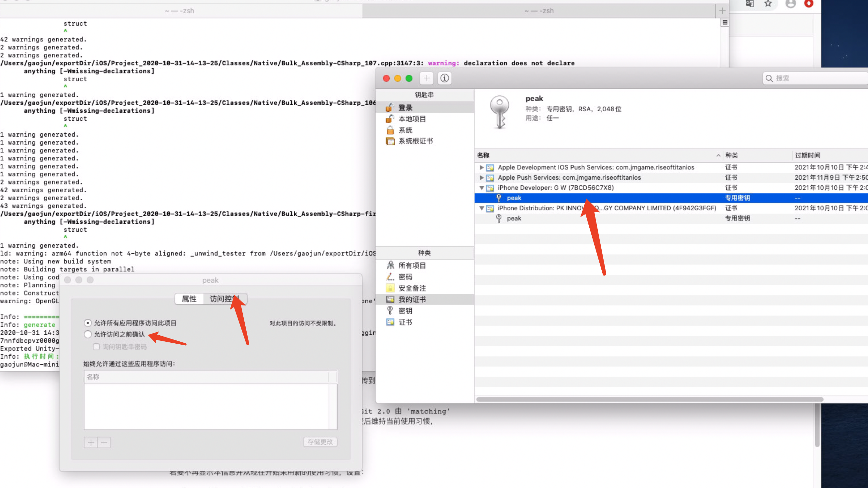The image size is (868, 488).
Task: Select the 系统 keychain
Action: click(x=425, y=130)
